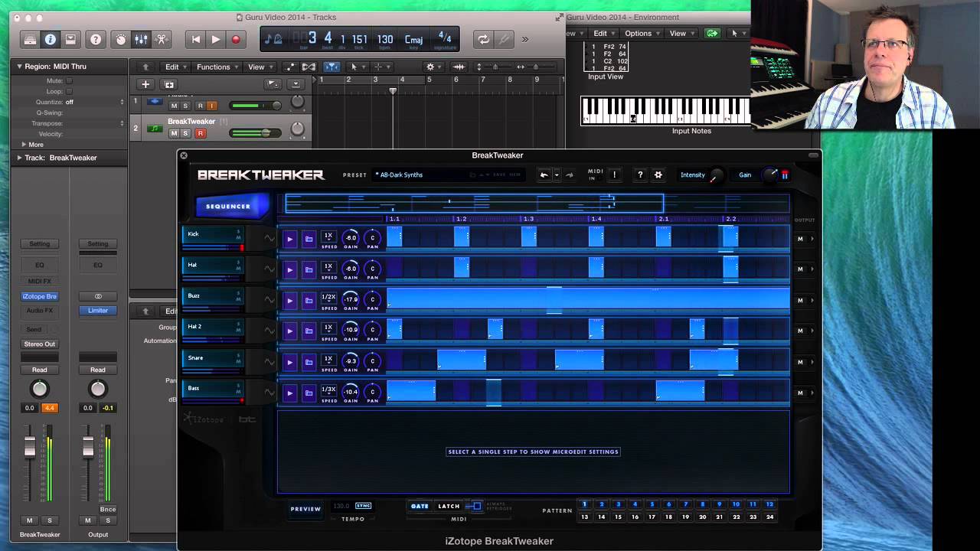Open the undo history dropdown arrow
Viewport: 980px width, 551px height.
tap(557, 175)
